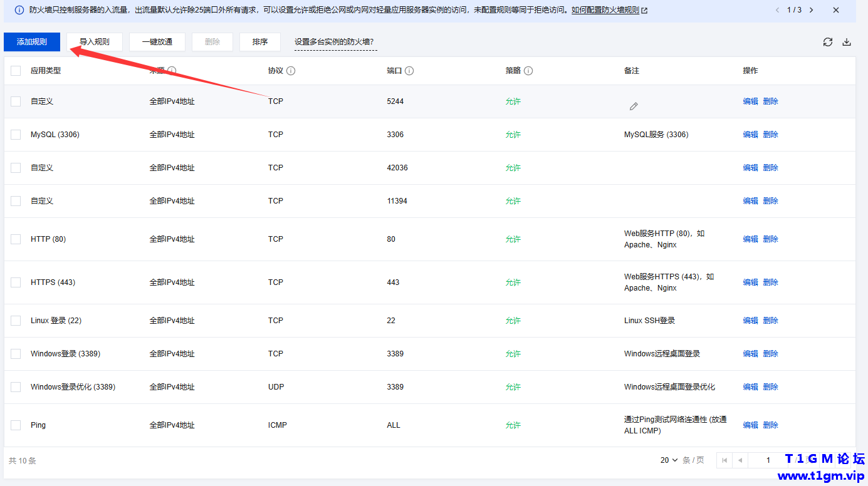This screenshot has height=486, width=868.
Task: Click the info icon next to 来源
Action: (172, 71)
